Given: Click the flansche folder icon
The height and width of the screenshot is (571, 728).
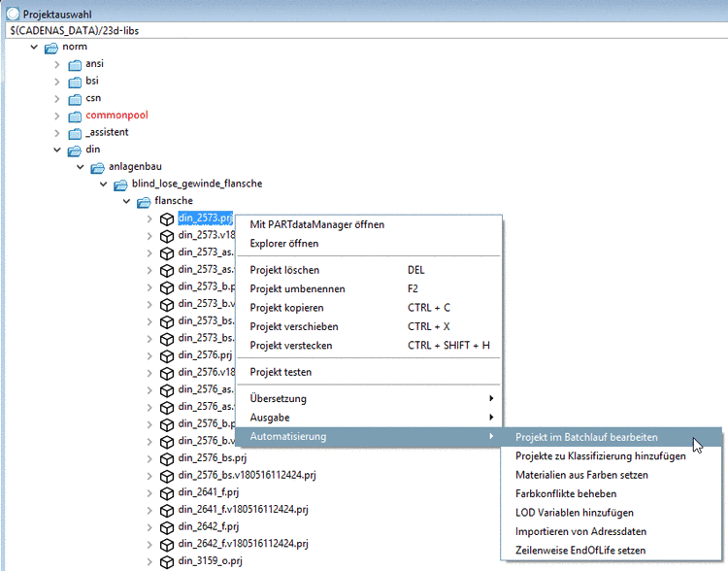Looking at the screenshot, I should 144,202.
